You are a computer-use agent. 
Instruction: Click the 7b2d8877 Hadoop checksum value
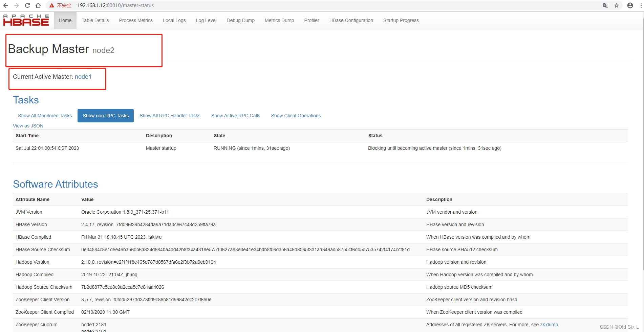pos(123,287)
